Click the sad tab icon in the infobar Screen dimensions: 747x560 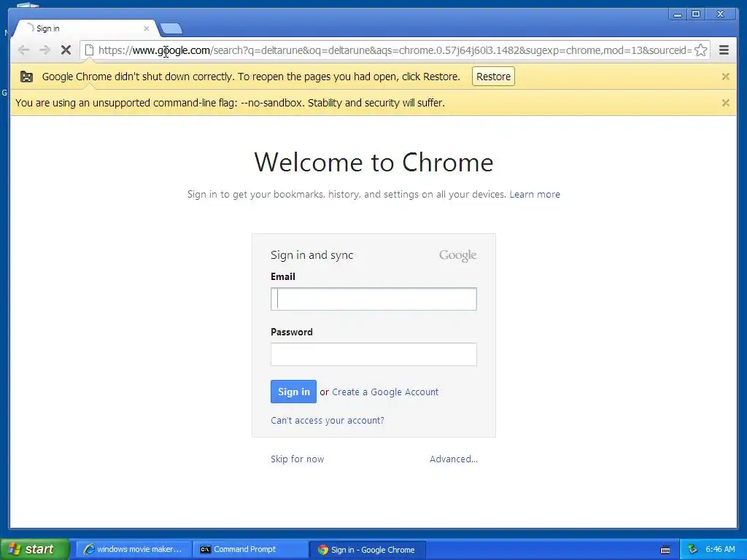(x=27, y=77)
